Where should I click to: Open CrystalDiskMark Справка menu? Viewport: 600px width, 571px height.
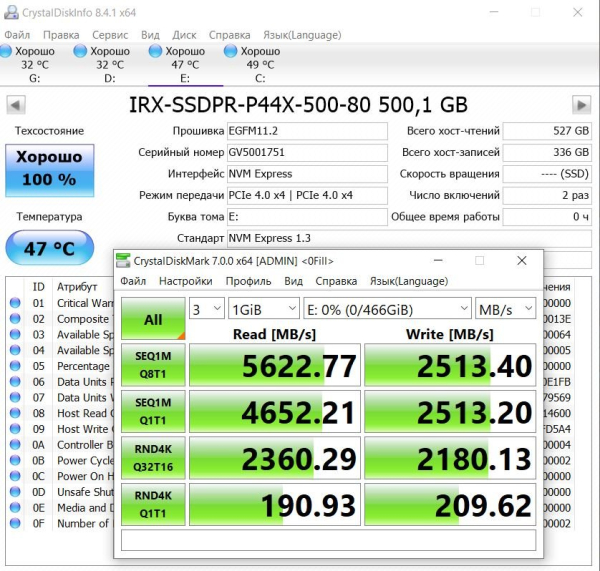pos(336,281)
